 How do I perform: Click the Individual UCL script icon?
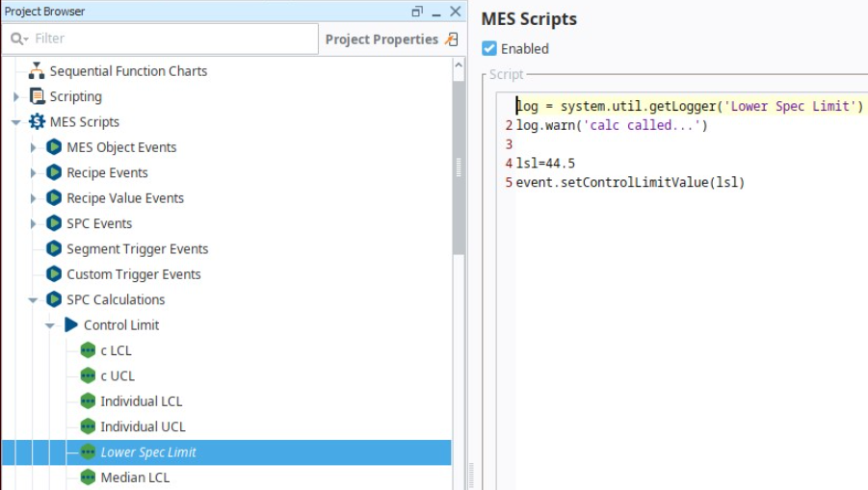[x=88, y=426]
